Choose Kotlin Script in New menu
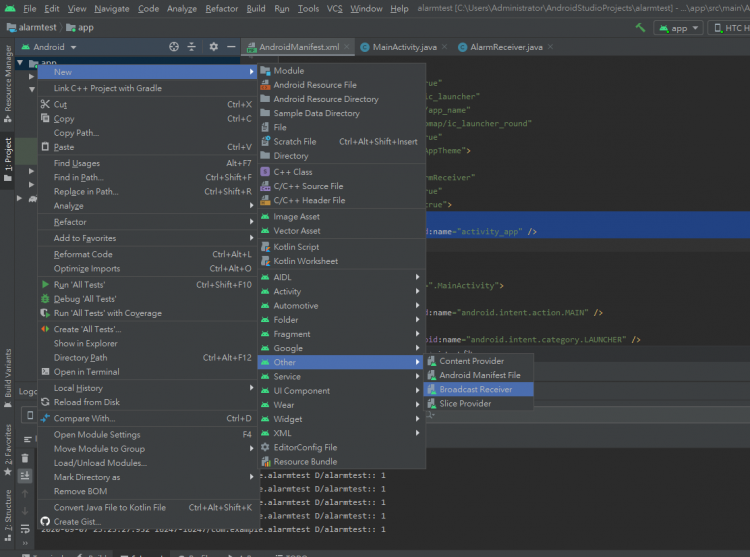The height and width of the screenshot is (557, 750). [296, 247]
